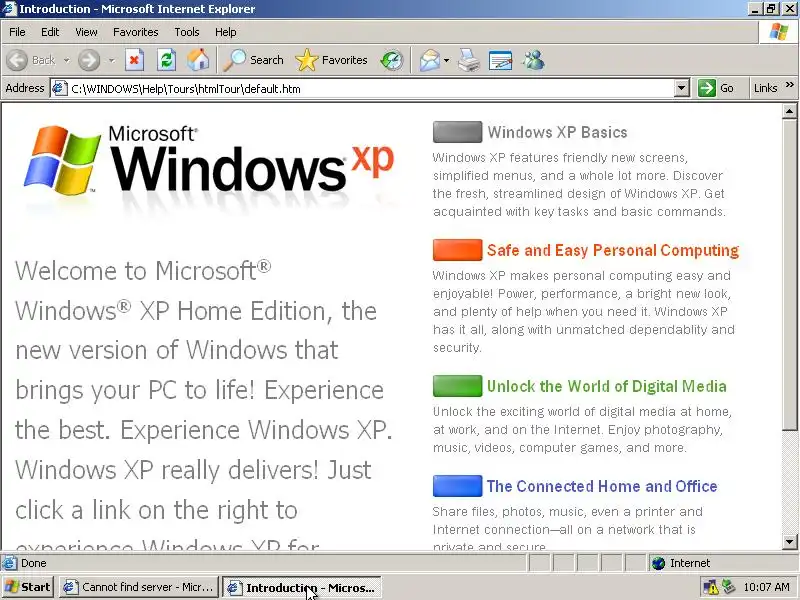Click the Internet Explorer title bar icon

[9, 9]
